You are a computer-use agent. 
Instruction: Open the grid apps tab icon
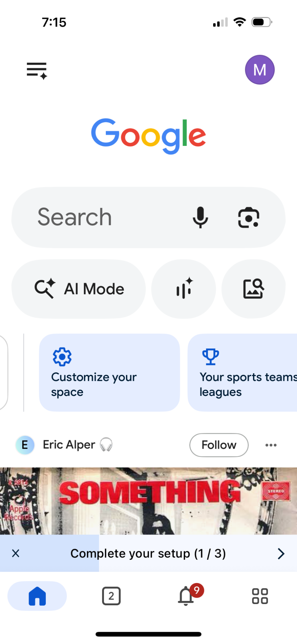[260, 596]
